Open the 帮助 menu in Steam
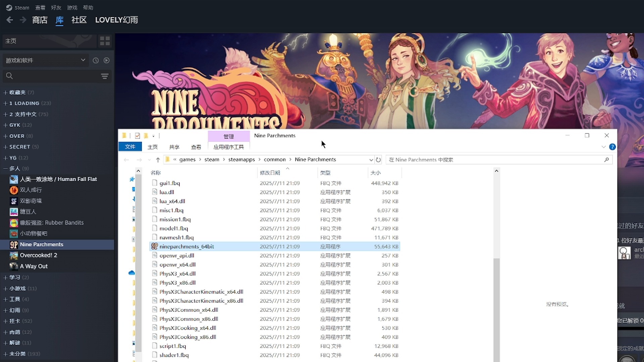This screenshot has width=644, height=362. click(88, 8)
